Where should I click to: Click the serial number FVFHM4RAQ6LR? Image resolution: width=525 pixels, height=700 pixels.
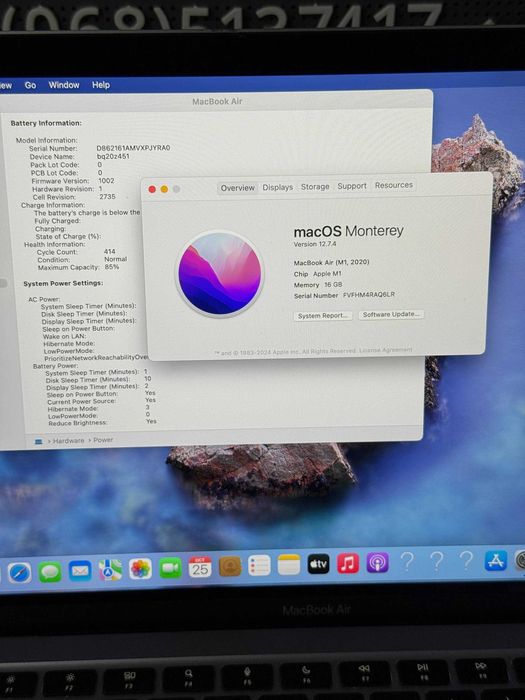[369, 295]
